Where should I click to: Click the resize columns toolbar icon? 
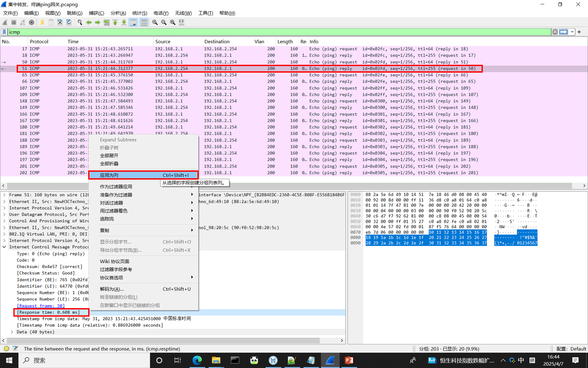tap(182, 22)
